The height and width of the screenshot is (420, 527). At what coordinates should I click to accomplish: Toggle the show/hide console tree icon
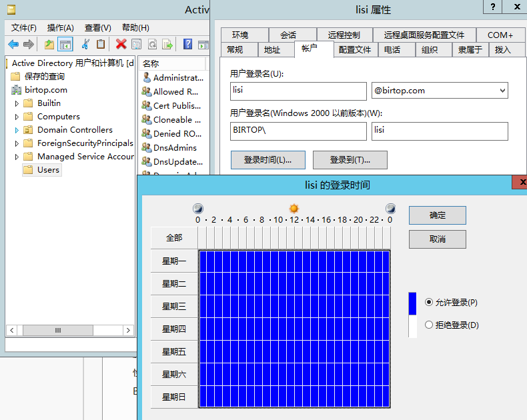click(65, 44)
